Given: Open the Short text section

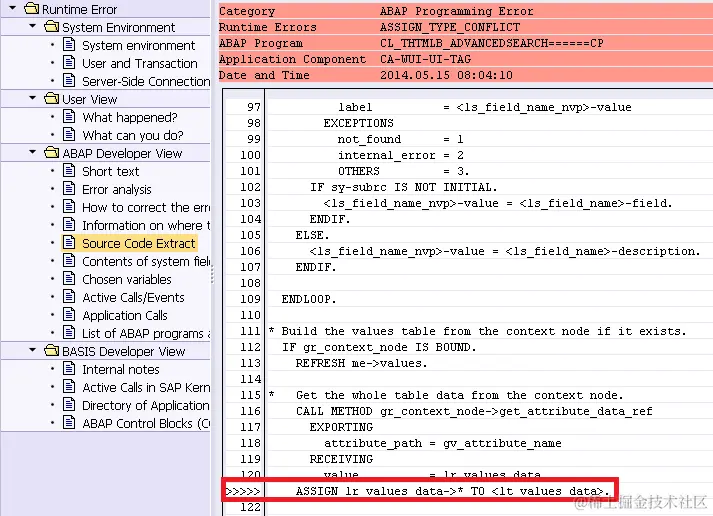Looking at the screenshot, I should click(111, 171).
